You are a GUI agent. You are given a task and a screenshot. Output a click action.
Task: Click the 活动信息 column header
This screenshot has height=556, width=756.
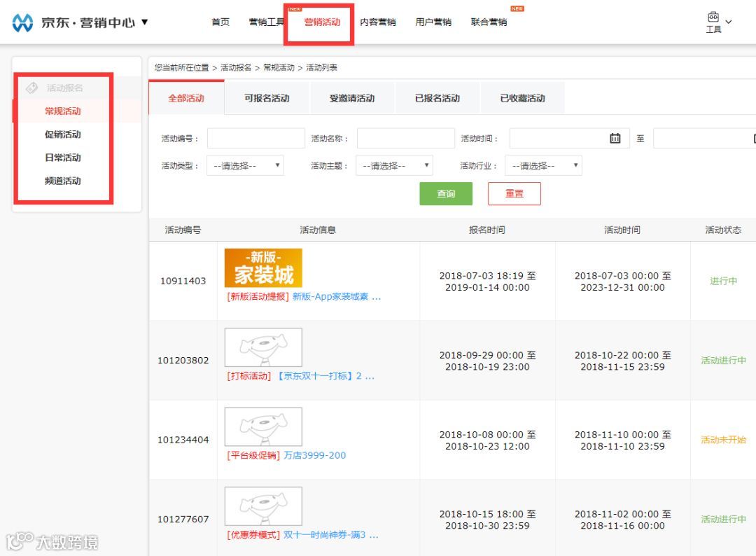[x=318, y=230]
